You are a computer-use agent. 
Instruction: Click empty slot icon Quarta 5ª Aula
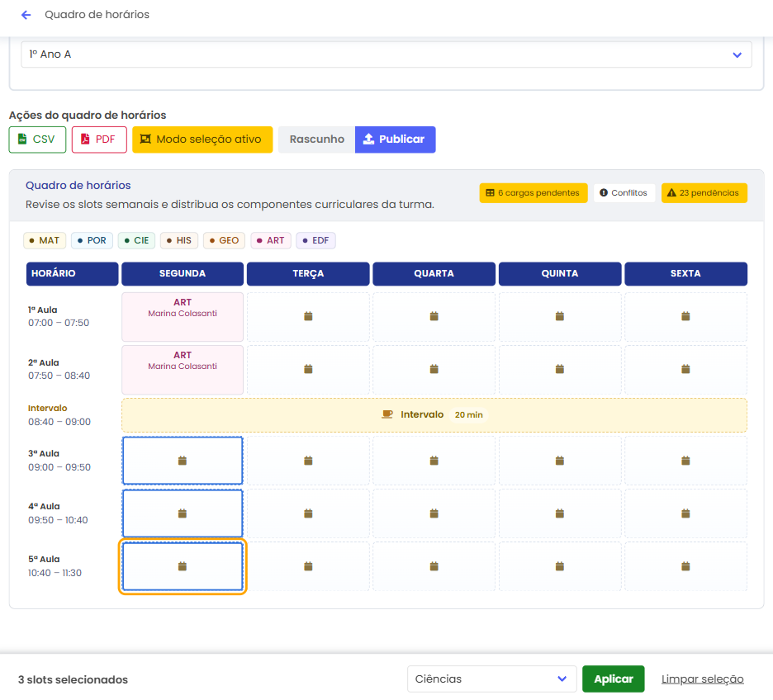(x=434, y=566)
